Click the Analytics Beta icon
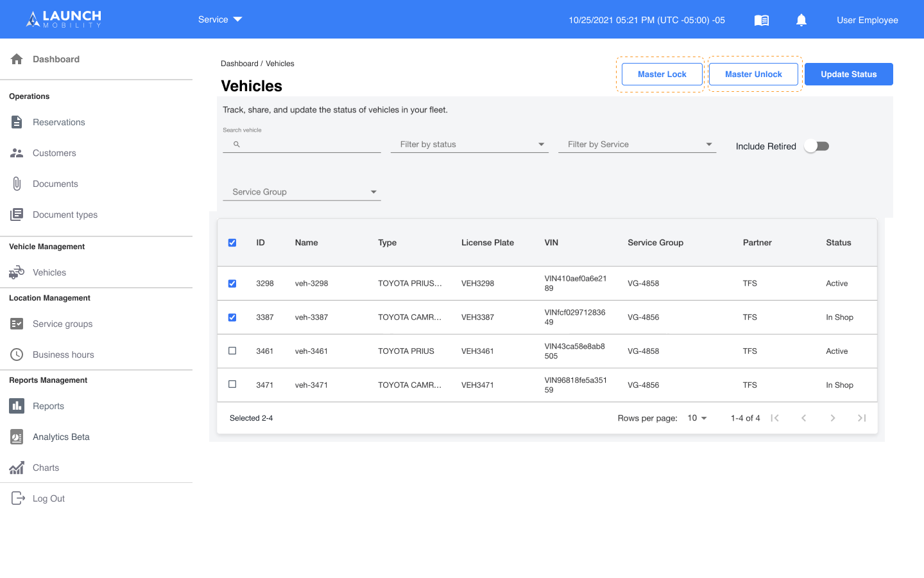The height and width of the screenshot is (578, 924). (17, 437)
